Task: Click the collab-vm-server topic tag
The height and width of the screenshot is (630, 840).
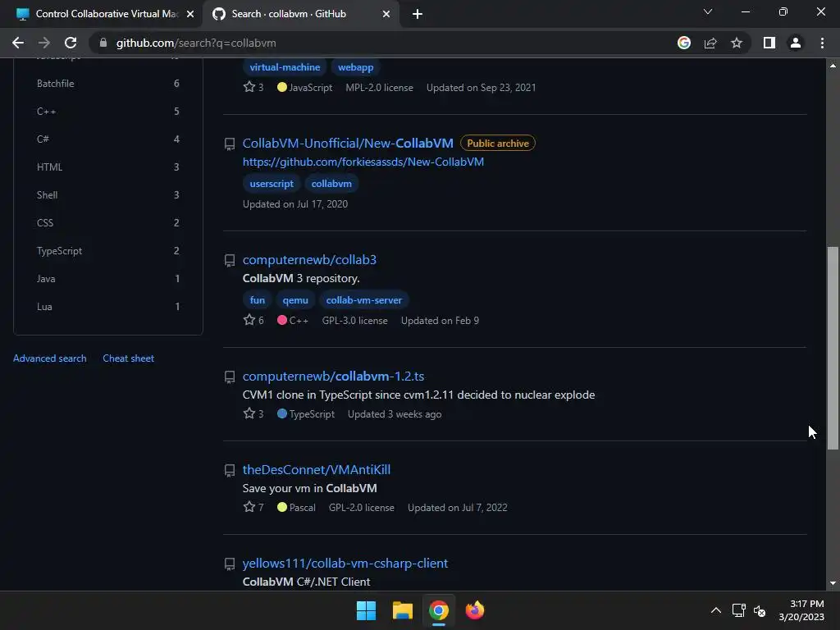Action: 363,300
